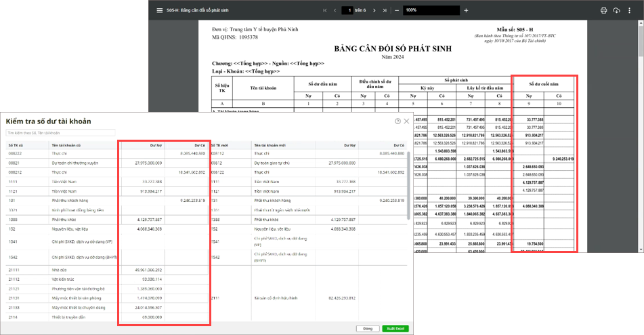Open help for Kiểm tra số dư dialog
Screen dimensions: 644x335
398,121
